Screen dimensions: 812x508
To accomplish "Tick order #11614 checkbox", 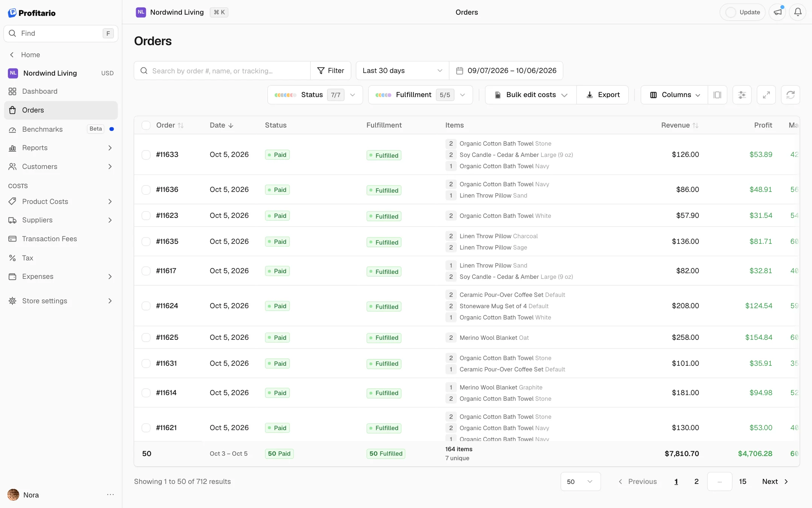I will click(x=146, y=393).
